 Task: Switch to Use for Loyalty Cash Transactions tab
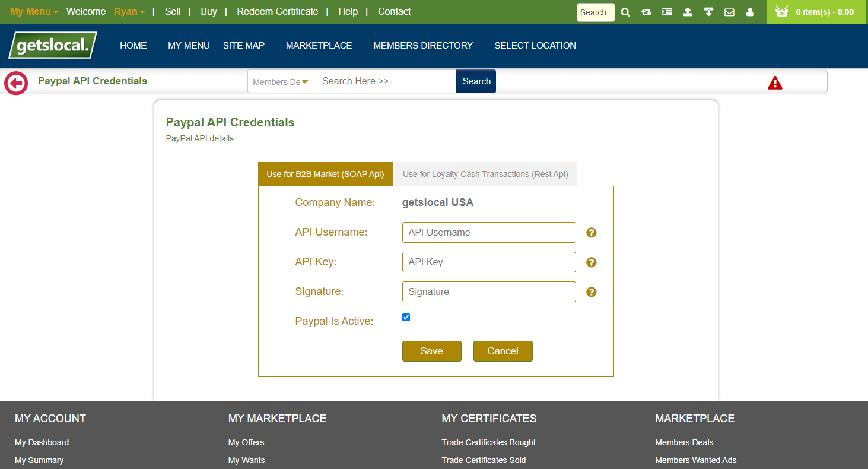click(485, 174)
